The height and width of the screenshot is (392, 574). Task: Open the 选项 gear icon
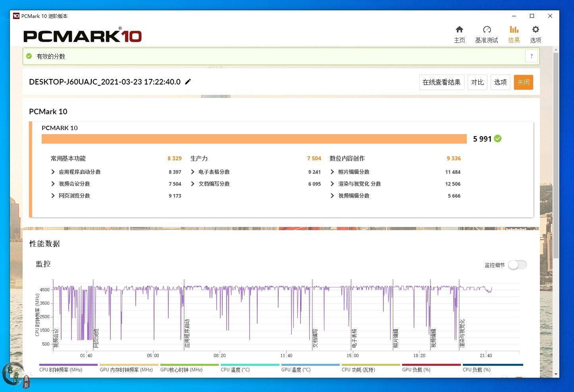click(535, 29)
